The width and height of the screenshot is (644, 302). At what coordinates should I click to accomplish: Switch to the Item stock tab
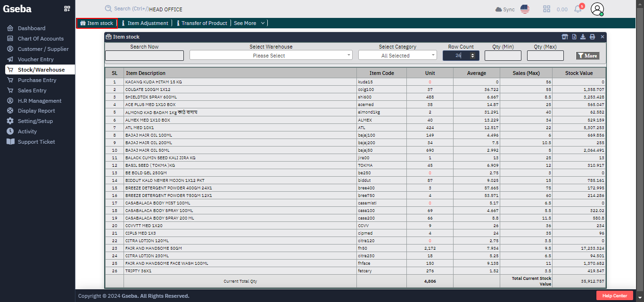click(97, 23)
